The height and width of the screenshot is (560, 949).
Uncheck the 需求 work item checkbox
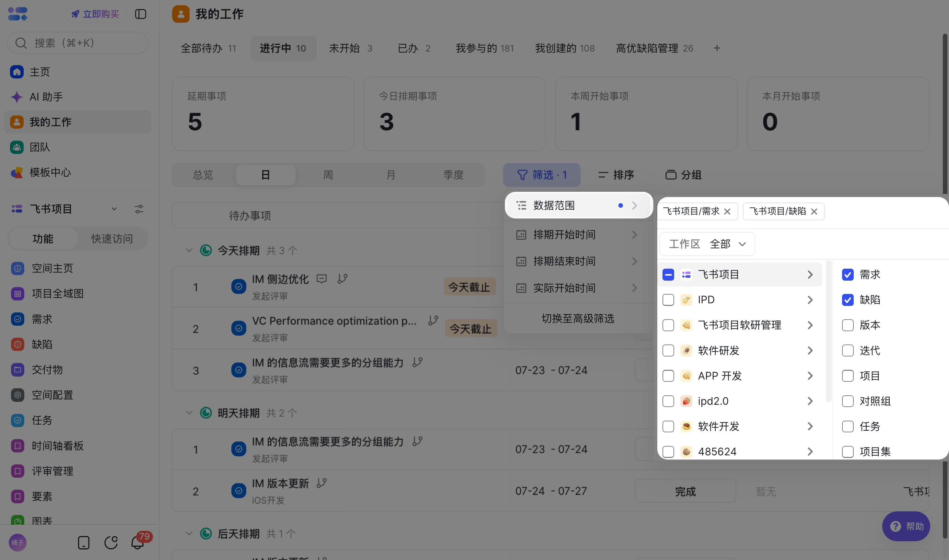click(x=848, y=274)
